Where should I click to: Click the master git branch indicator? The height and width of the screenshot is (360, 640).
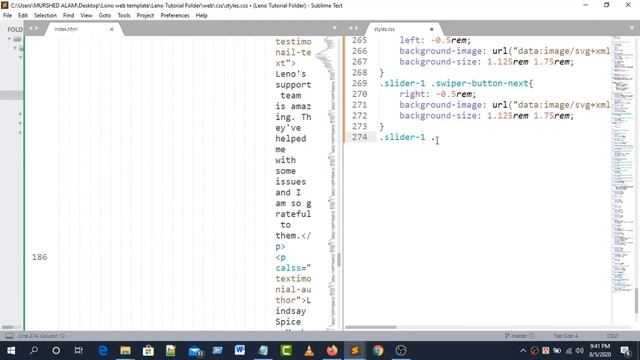520,336
